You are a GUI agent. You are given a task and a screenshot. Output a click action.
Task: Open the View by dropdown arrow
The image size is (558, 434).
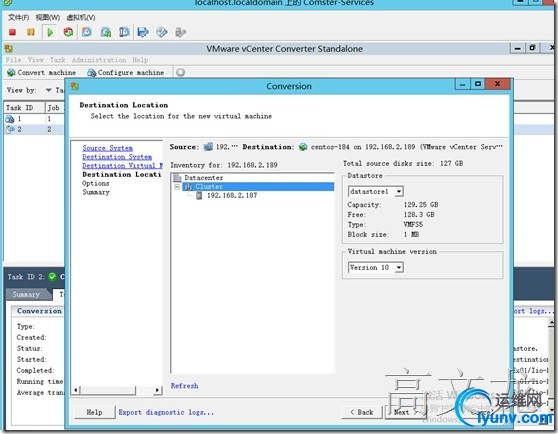[49, 90]
